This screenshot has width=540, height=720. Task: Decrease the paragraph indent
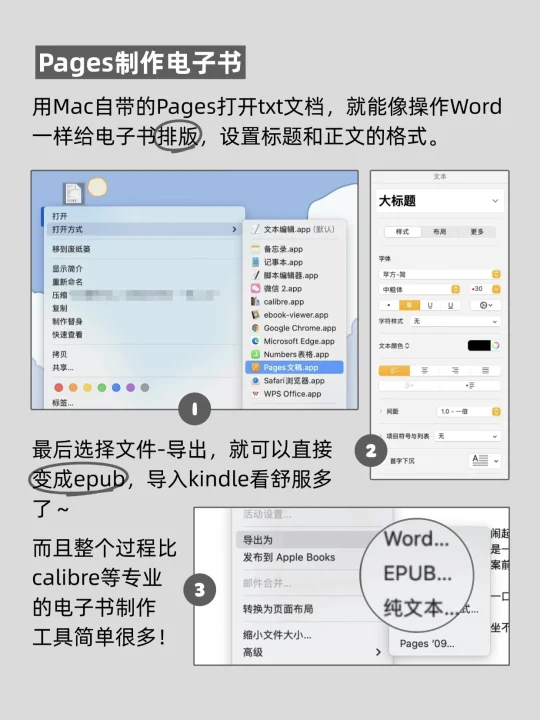point(409,386)
